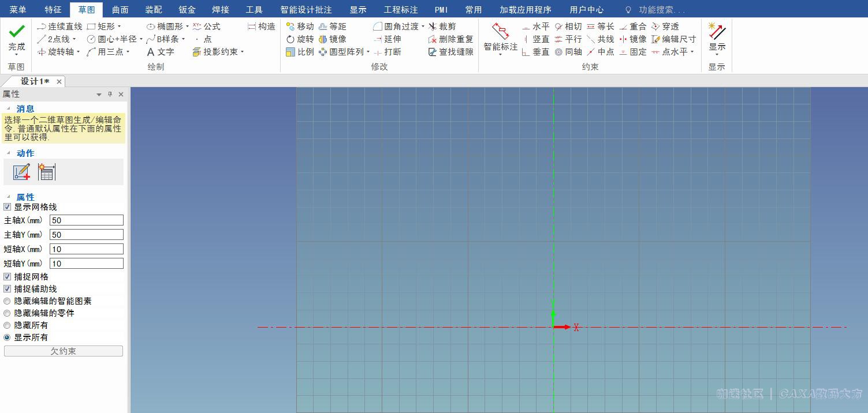Select the 圆心+半径 circle tool
This screenshot has height=413, width=868.
pyautogui.click(x=112, y=39)
